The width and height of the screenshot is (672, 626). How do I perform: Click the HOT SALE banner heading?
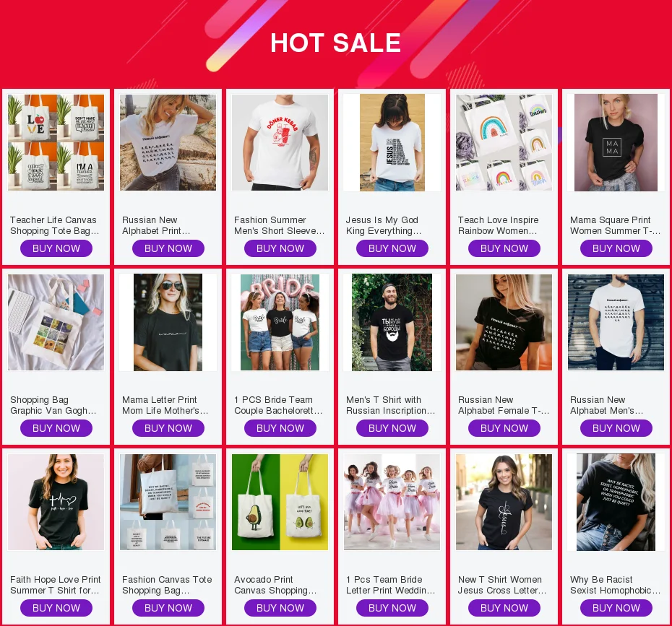335,43
